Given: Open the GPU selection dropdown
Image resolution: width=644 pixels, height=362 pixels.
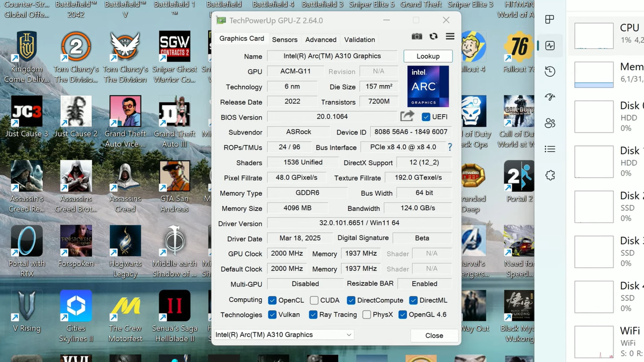Looking at the screenshot, I should pos(284,335).
